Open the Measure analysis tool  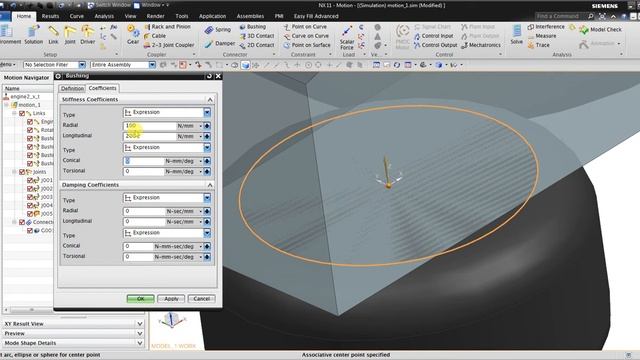[x=542, y=36]
